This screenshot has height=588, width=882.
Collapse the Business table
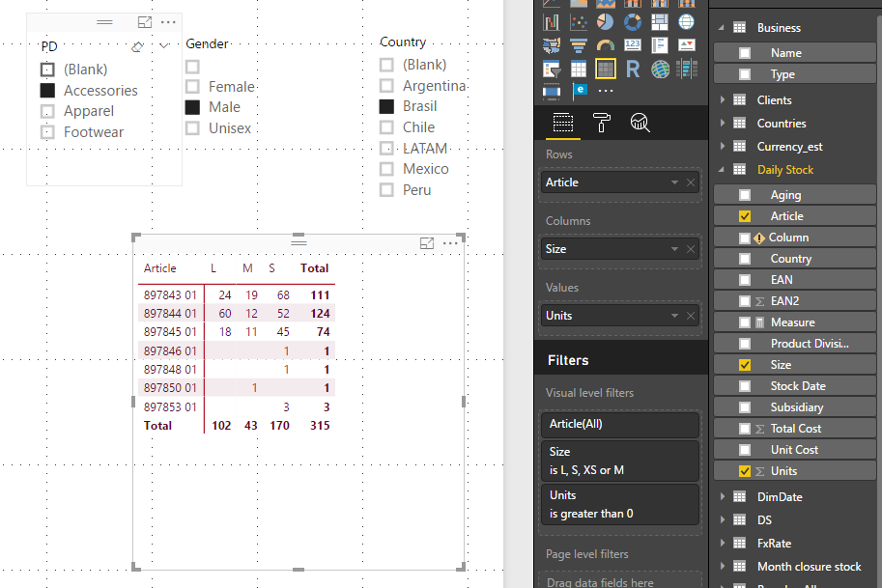coord(722,28)
